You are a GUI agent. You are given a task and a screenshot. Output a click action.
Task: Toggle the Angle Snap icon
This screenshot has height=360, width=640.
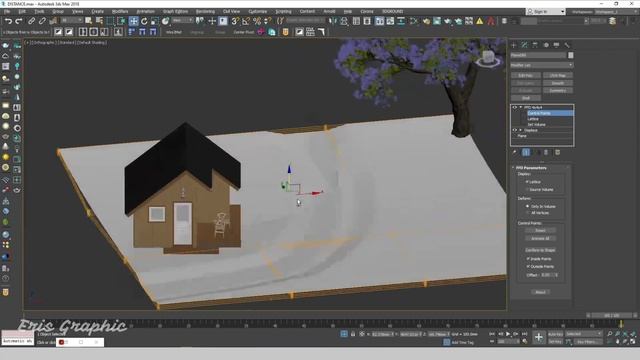point(246,21)
